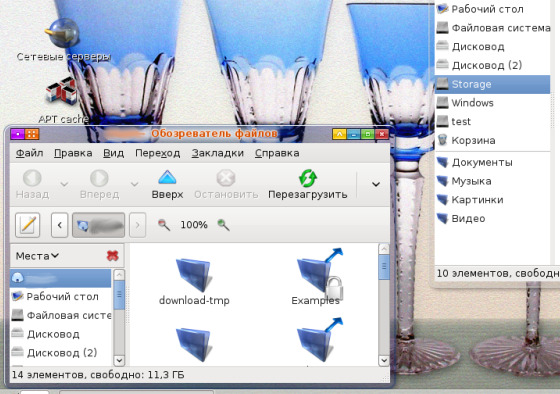Select the linked folder below Examples
Viewport: 560px width, 394px height.
[319, 341]
